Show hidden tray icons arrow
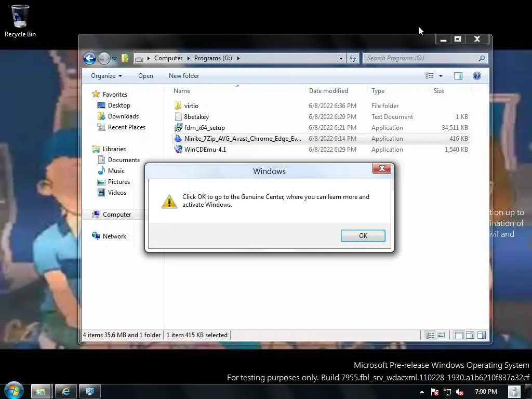This screenshot has height=399, width=532. click(x=422, y=392)
